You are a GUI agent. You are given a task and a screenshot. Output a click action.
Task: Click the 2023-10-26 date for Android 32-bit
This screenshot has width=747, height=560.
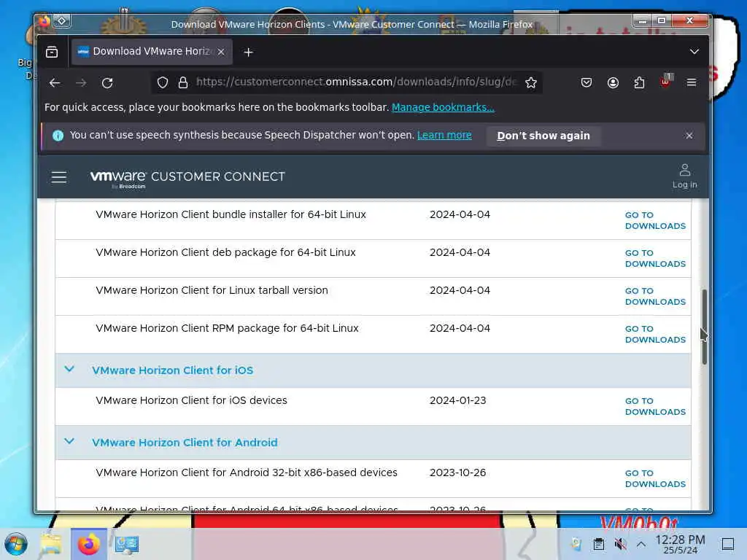(458, 472)
